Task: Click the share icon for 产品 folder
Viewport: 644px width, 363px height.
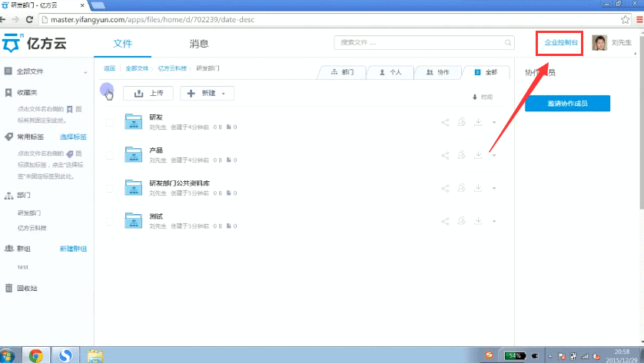Action: [445, 155]
